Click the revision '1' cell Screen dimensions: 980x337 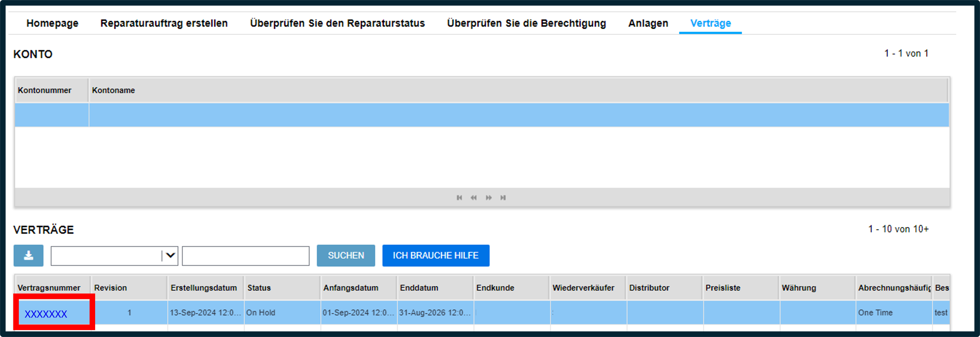coord(129,313)
